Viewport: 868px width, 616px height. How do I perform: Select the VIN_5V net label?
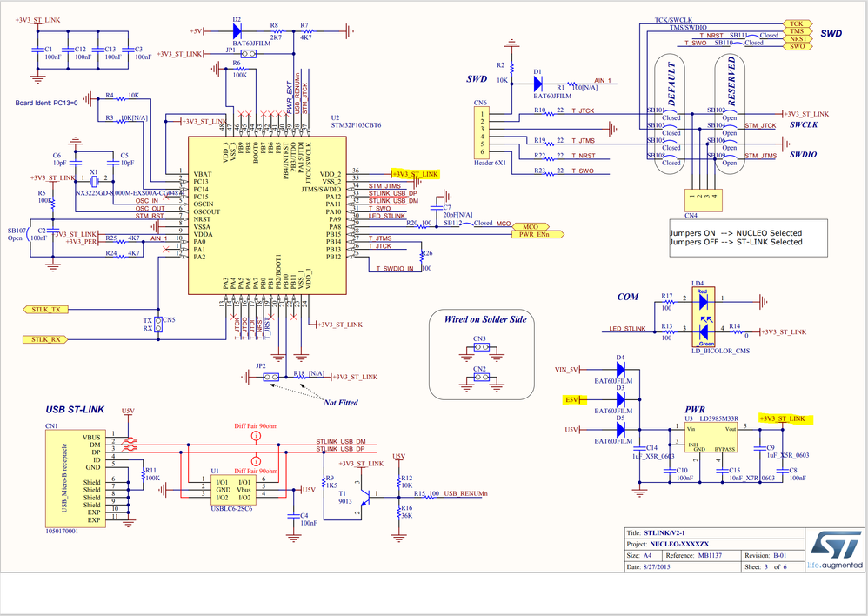[x=566, y=370]
